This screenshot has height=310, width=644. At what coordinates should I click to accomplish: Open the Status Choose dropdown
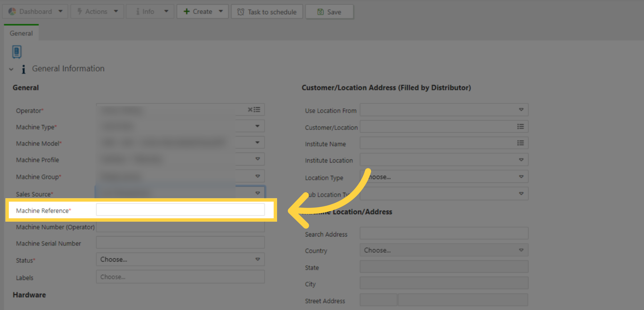click(x=180, y=259)
